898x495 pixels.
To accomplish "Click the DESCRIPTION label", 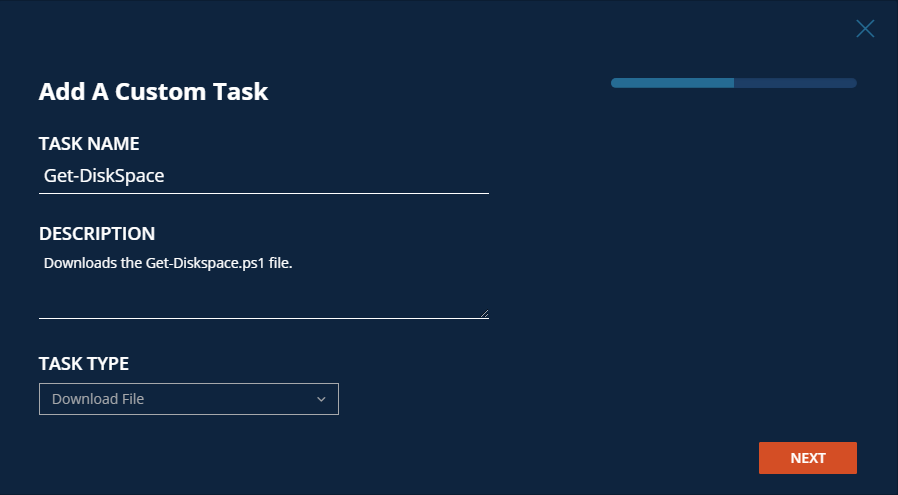I will 97,234.
